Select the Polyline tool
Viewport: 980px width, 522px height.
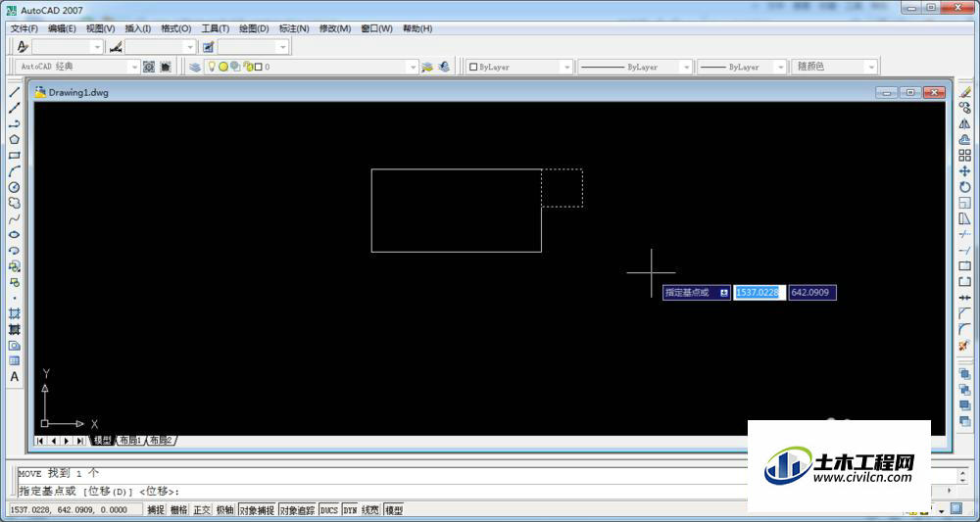(x=15, y=123)
